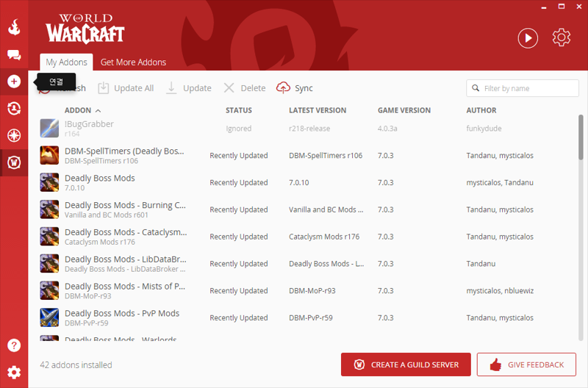
Task: Sort by the STATUS column header
Action: point(238,110)
